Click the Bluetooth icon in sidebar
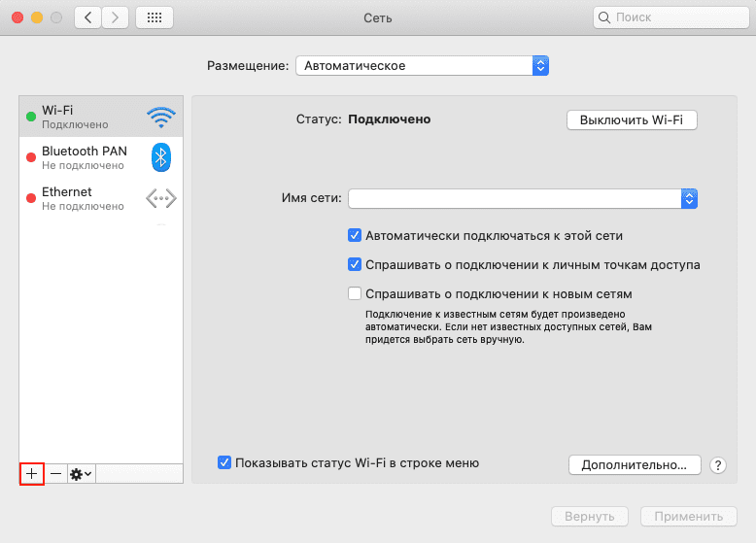Image resolution: width=756 pixels, height=543 pixels. click(x=161, y=157)
